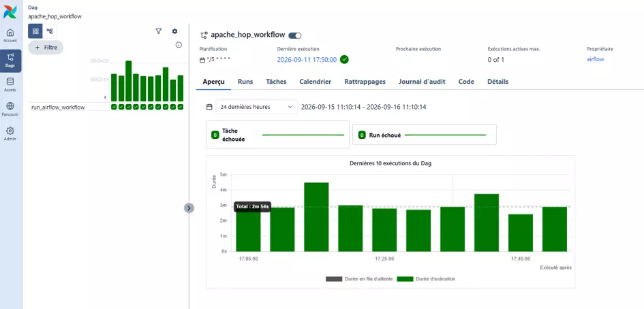Click the last bar in the Dag duration chart

(555, 229)
